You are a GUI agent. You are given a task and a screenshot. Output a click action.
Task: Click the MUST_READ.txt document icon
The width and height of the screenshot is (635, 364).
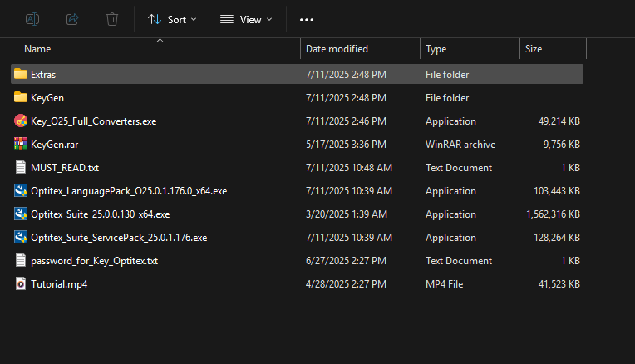click(x=21, y=168)
